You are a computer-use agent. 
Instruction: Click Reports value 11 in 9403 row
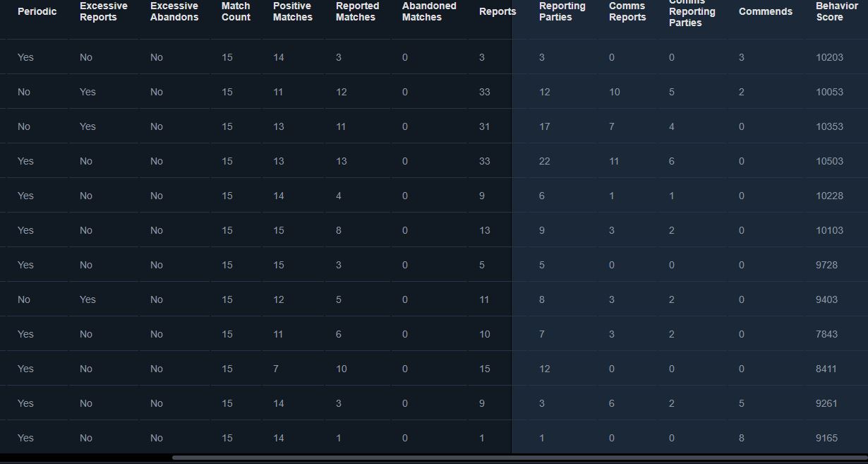click(484, 299)
